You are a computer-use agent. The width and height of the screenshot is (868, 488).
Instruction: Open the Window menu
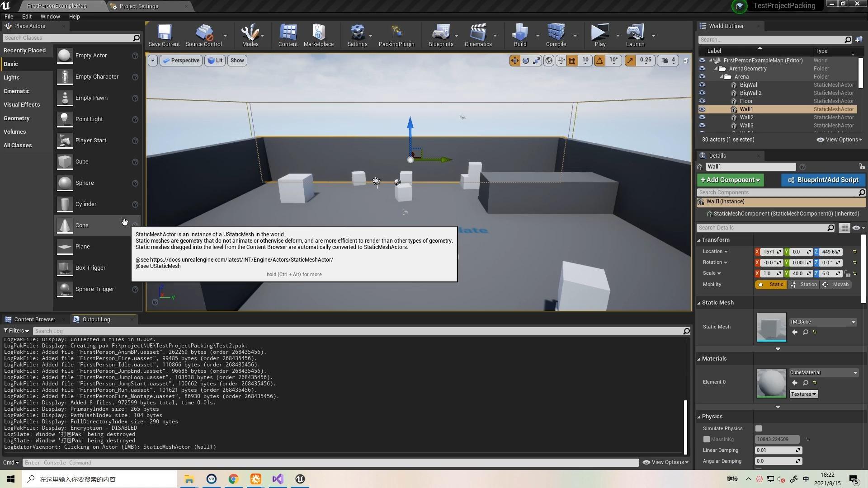point(50,16)
